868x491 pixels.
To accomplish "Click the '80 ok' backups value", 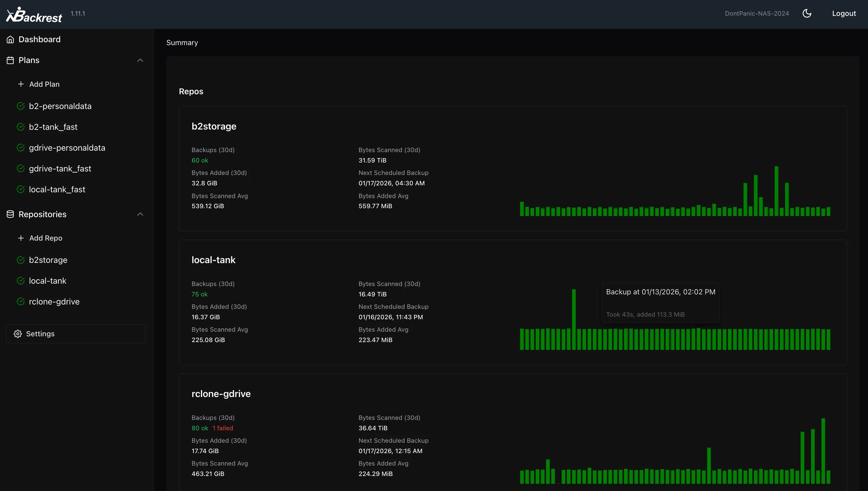I will pyautogui.click(x=200, y=428).
